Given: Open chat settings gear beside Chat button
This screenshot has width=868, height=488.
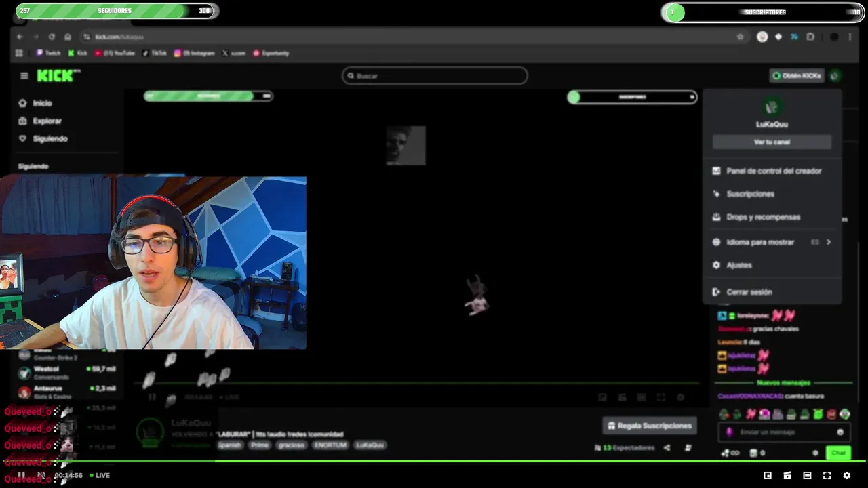Looking at the screenshot, I should 816,453.
